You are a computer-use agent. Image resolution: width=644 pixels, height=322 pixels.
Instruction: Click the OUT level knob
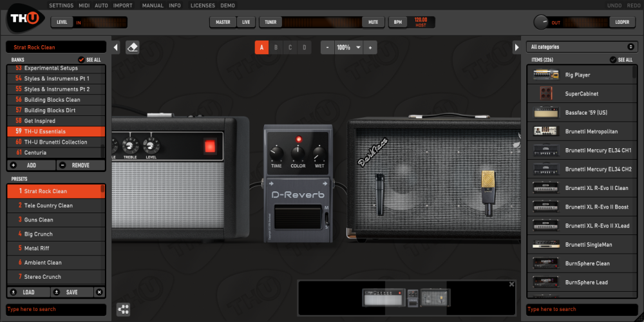pos(541,22)
